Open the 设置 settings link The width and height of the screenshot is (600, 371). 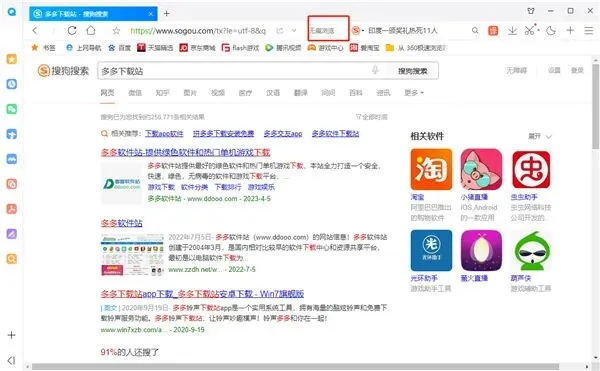click(554, 70)
